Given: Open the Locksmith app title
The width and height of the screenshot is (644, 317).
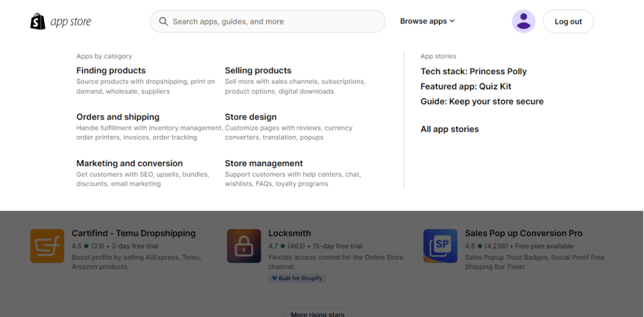Looking at the screenshot, I should 290,233.
